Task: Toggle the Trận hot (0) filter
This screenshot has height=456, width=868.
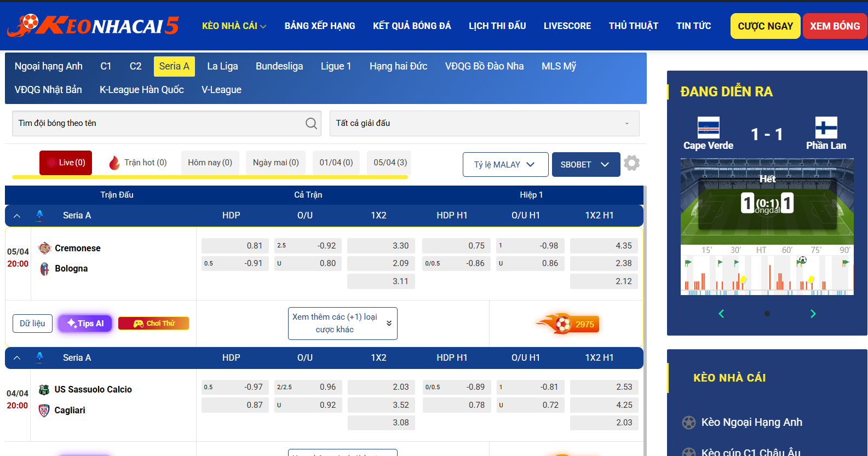Action: pyautogui.click(x=137, y=163)
